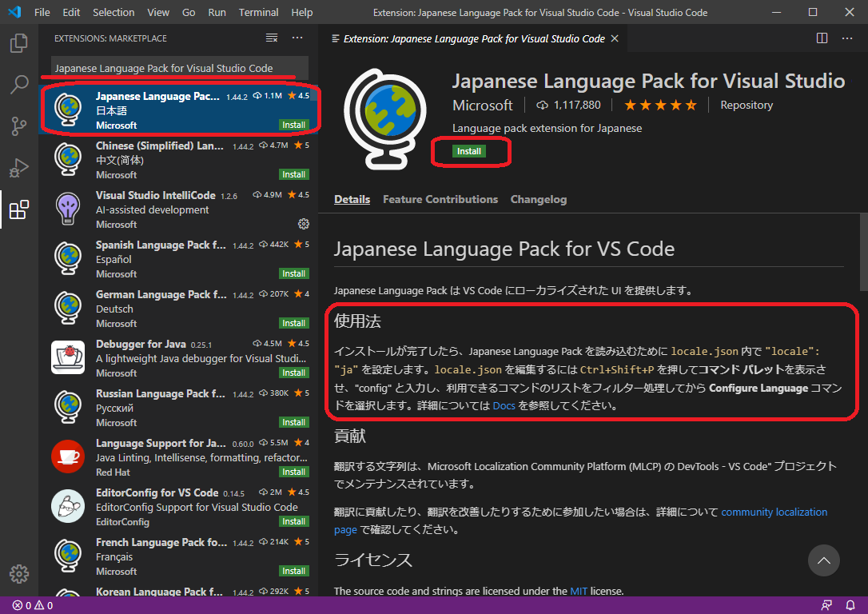Click the extensions search input field
868x614 pixels.
coord(180,68)
